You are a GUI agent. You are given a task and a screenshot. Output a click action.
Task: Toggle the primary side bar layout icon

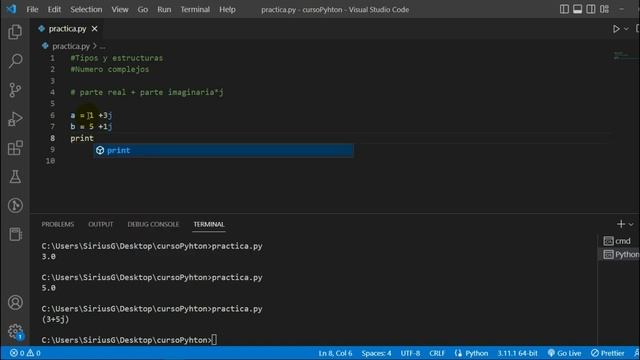tap(564, 9)
